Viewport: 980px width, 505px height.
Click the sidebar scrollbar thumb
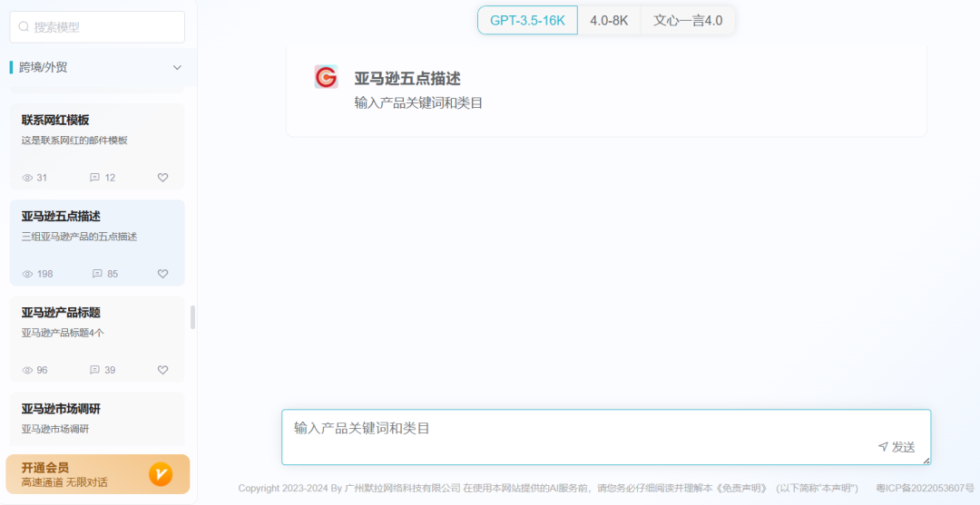[192, 317]
